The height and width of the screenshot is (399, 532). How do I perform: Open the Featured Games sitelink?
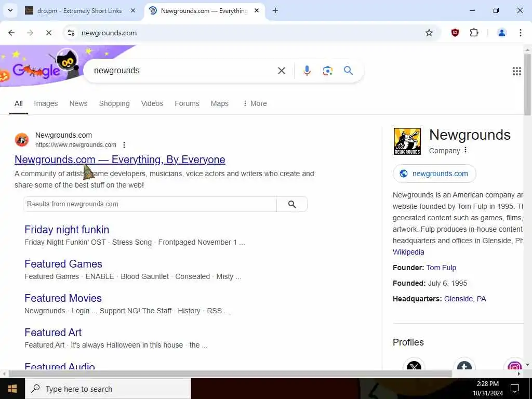63,264
